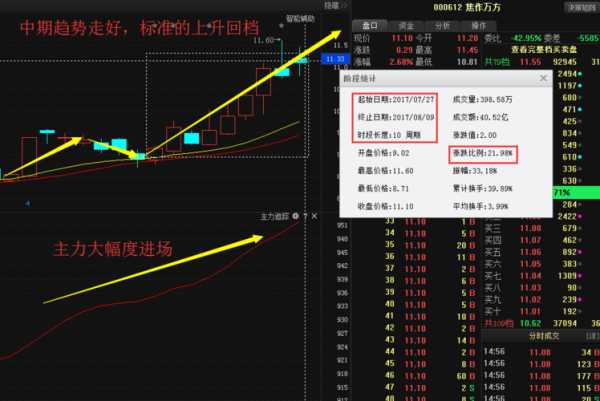
Task: Click the 买四 bid row at 11.07
Action: [x=533, y=240]
